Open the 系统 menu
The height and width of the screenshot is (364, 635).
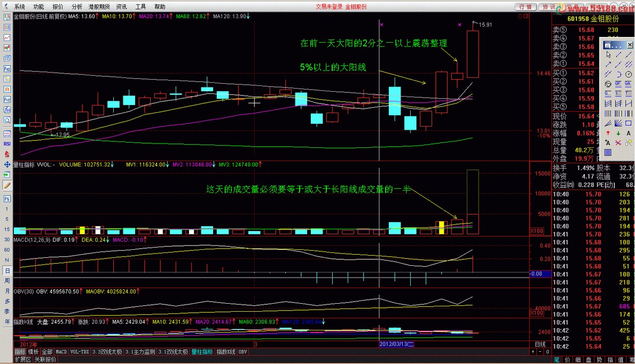tap(19, 7)
